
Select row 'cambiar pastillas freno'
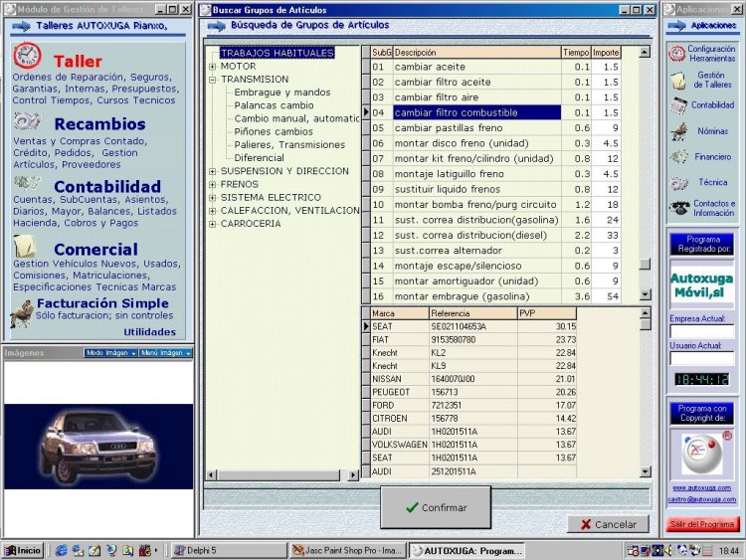point(496,128)
